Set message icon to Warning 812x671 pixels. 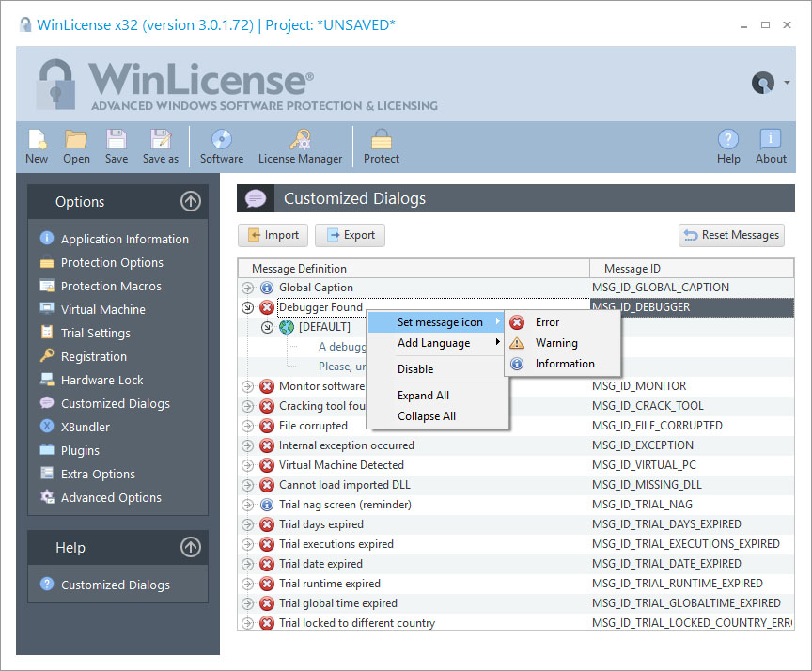point(563,343)
